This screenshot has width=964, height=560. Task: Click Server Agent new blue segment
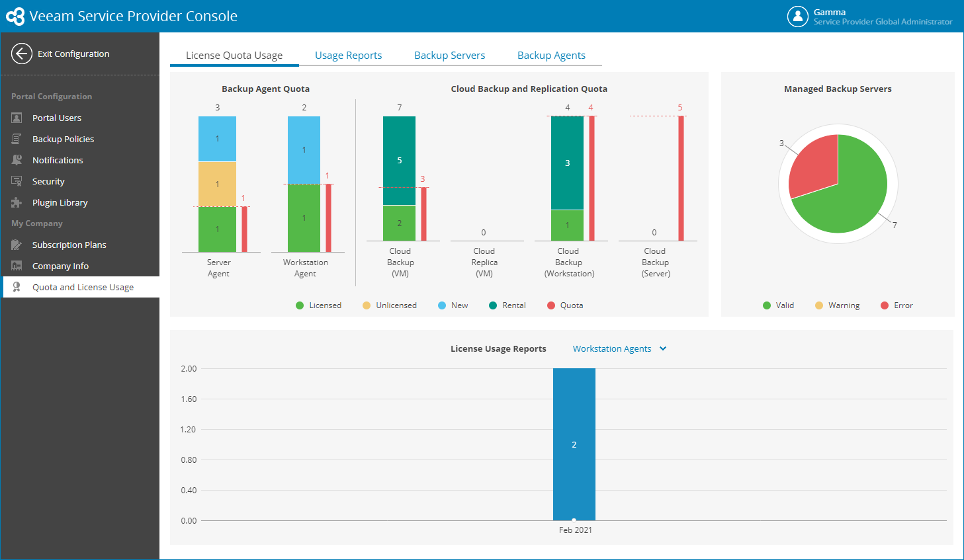pos(217,139)
